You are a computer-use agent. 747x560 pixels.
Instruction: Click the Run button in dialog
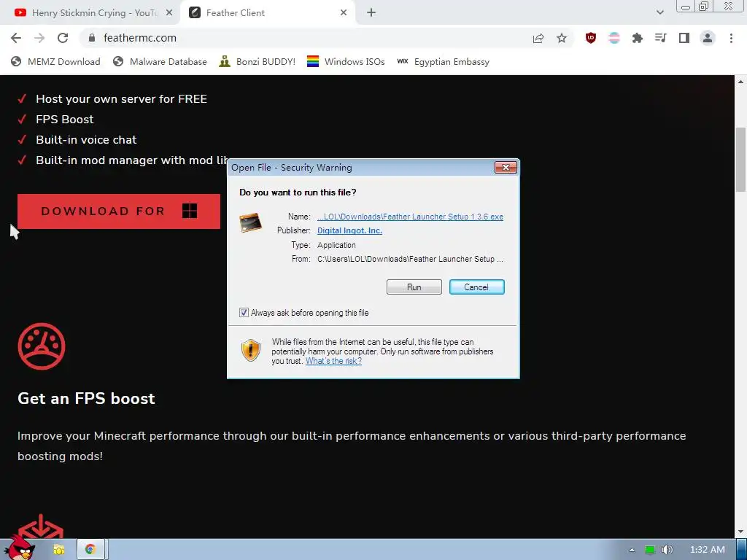[x=414, y=287]
